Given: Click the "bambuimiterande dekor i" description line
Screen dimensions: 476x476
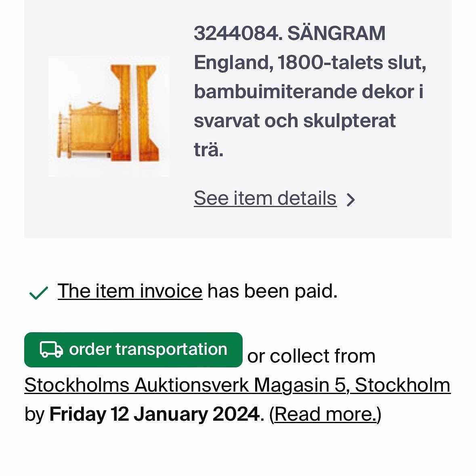Looking at the screenshot, I should [308, 92].
